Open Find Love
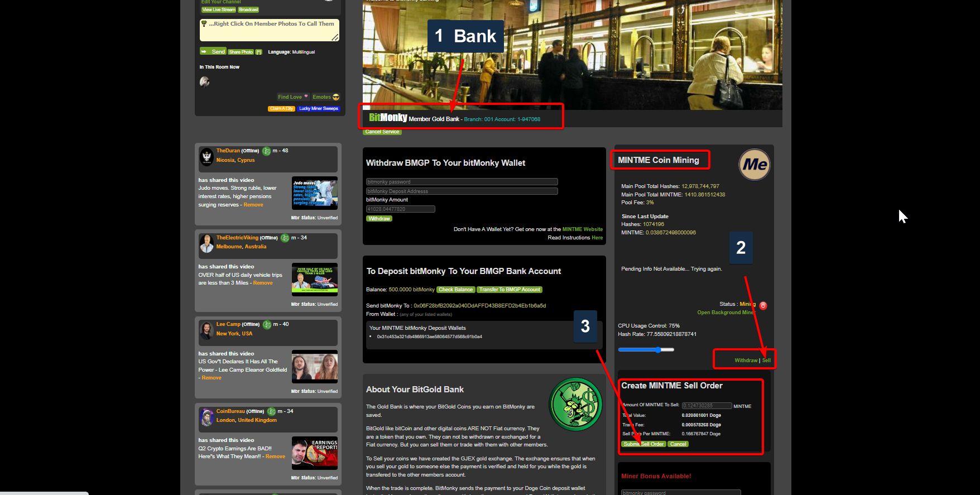 293,97
